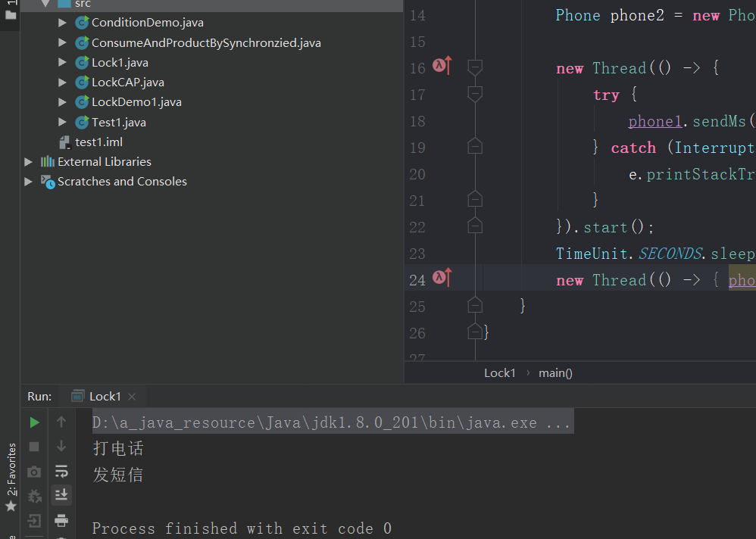
Task: Expand ConditionDemo.java tree node
Action: (62, 22)
